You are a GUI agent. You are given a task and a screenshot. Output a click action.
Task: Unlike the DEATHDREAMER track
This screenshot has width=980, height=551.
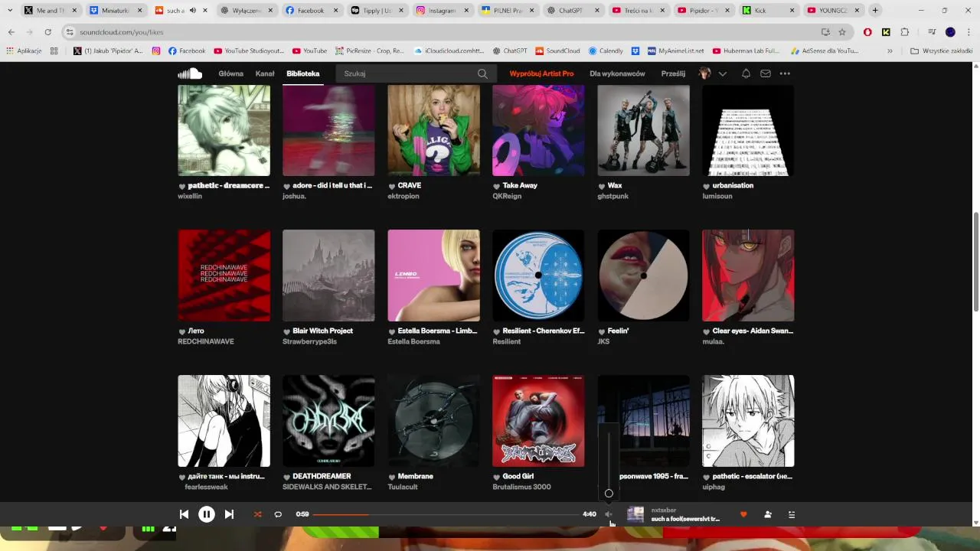[287, 477]
